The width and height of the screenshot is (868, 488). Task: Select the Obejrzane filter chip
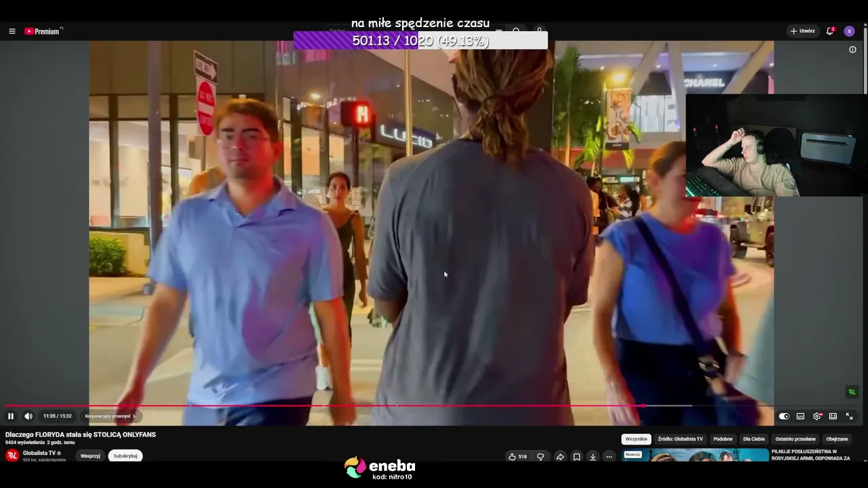coord(837,439)
